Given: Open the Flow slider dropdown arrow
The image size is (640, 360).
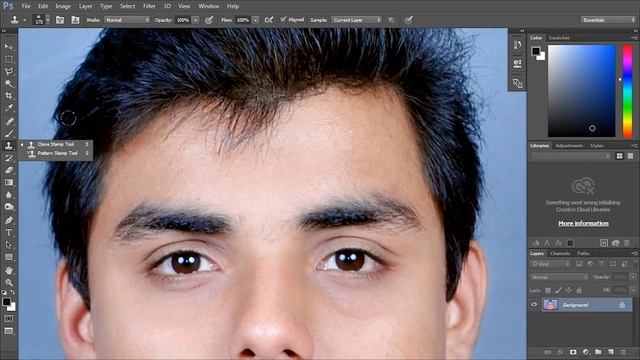Looking at the screenshot, I should coord(256,20).
